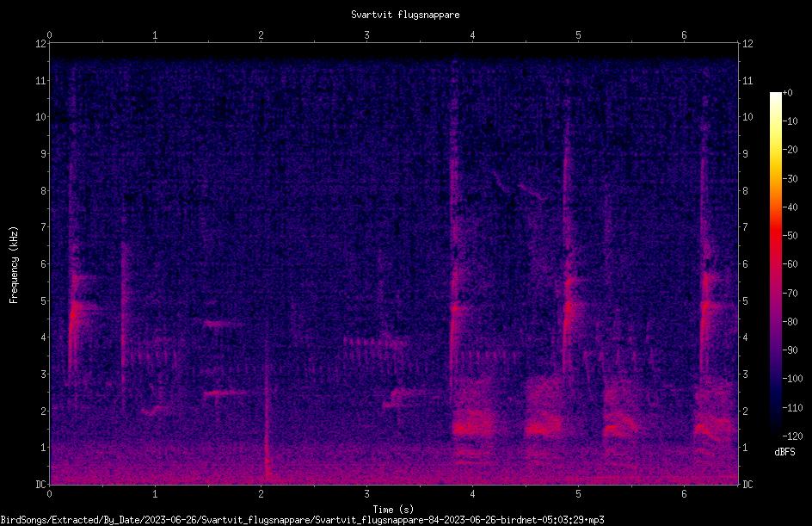The image size is (812, 526).
Task: Click right axis '8' kHz label
Action: click(x=745, y=191)
